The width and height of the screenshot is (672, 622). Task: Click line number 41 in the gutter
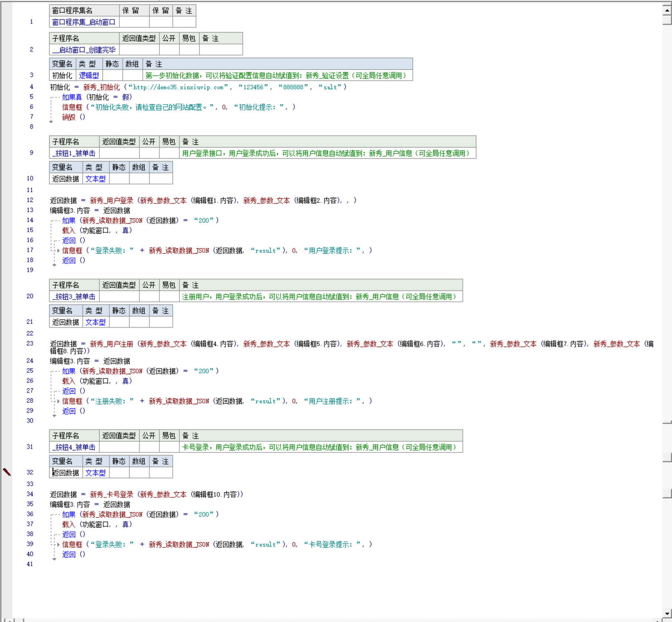point(30,564)
